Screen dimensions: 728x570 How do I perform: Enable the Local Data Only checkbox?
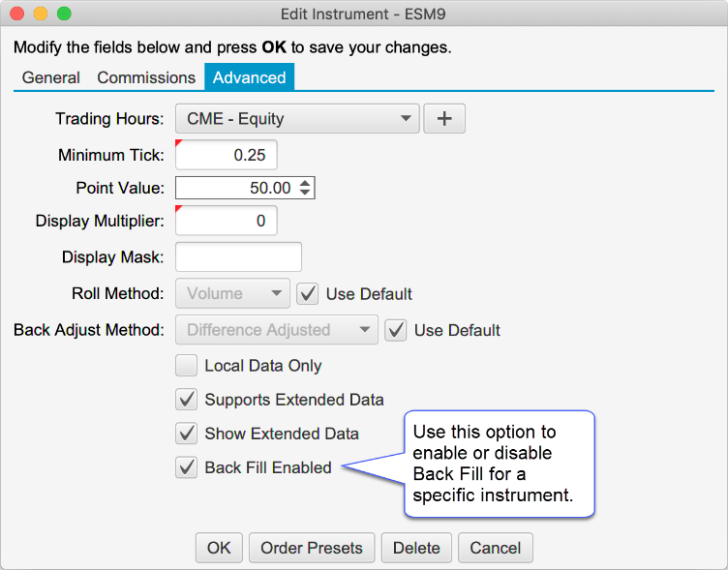[186, 366]
